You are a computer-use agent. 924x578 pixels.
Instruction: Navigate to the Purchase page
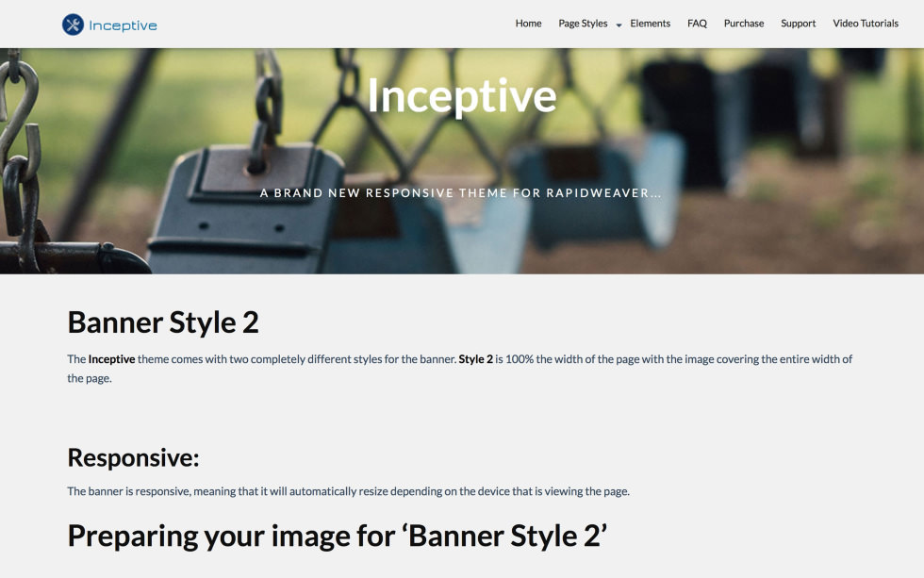tap(744, 24)
